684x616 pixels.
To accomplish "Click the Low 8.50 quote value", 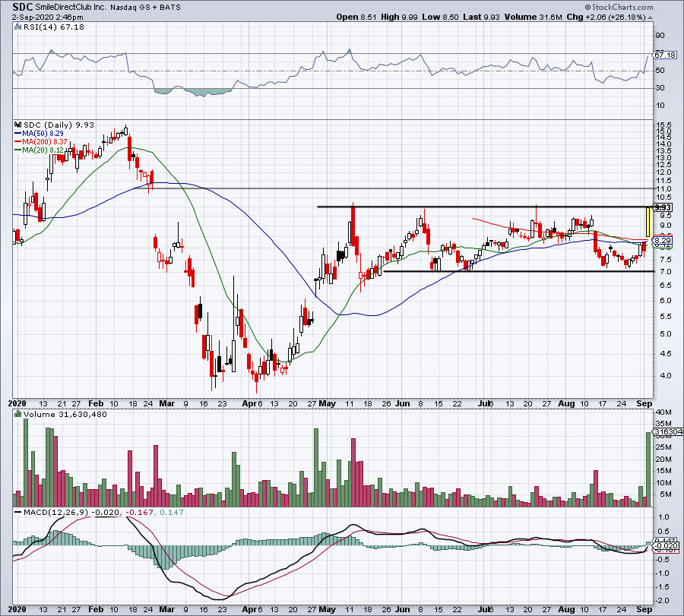I will [x=440, y=17].
